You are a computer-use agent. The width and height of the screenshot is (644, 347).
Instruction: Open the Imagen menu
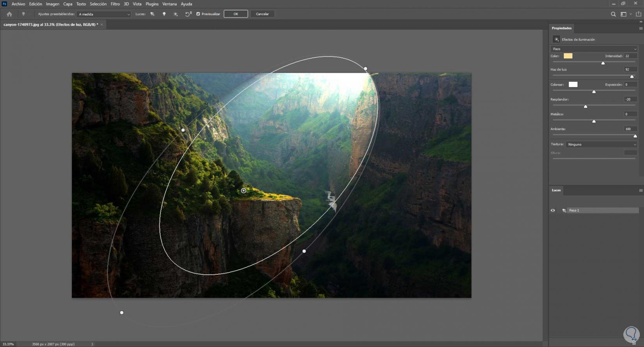[53, 4]
